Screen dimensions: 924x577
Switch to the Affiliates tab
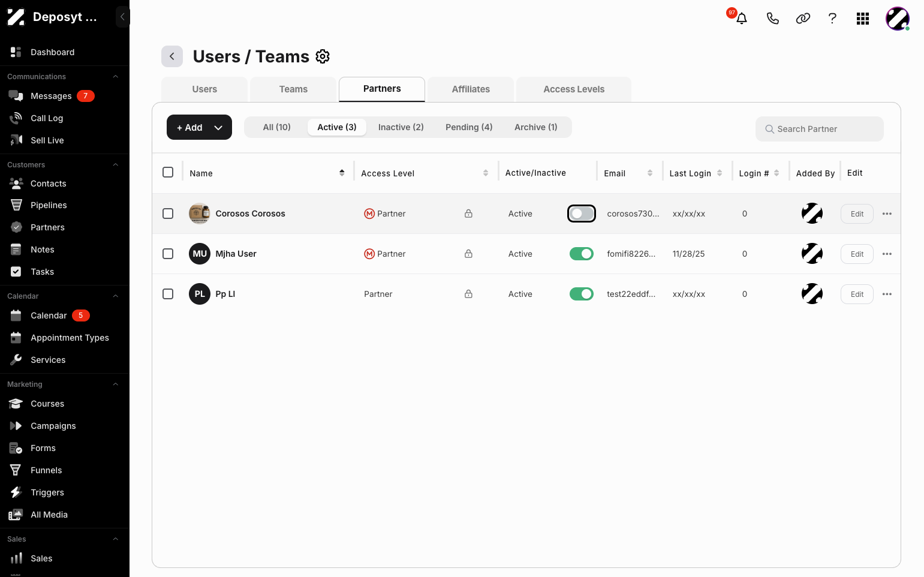tap(471, 89)
